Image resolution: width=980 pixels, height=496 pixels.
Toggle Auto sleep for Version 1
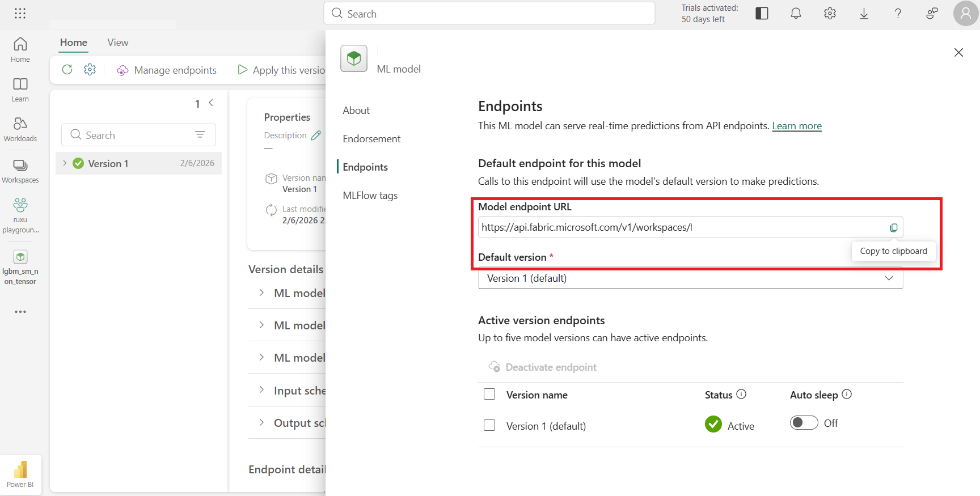(x=804, y=423)
